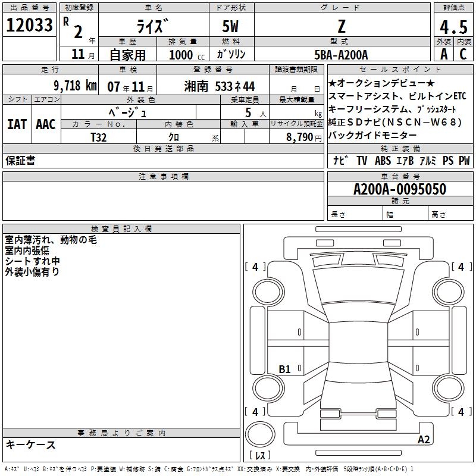Click damage mark A2 on rear bumper
Image resolution: width=476 pixels, height=476 pixels.
click(424, 439)
